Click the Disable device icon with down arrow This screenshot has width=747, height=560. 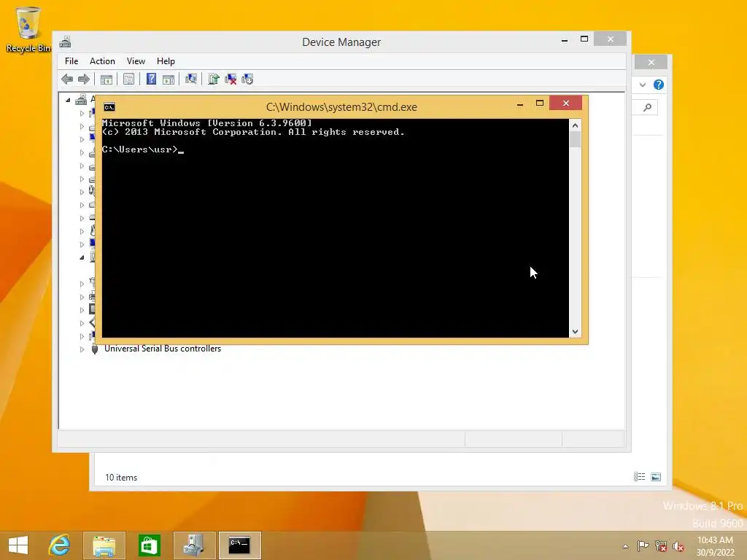click(x=247, y=79)
